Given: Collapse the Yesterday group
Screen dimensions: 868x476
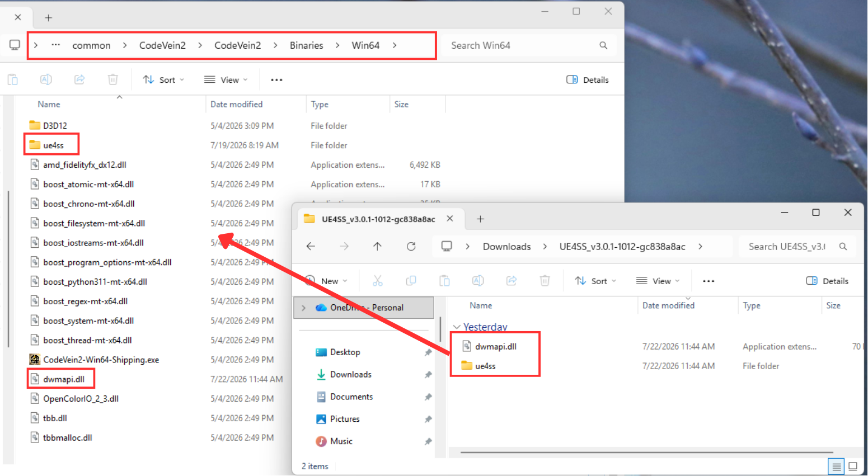Looking at the screenshot, I should click(457, 327).
